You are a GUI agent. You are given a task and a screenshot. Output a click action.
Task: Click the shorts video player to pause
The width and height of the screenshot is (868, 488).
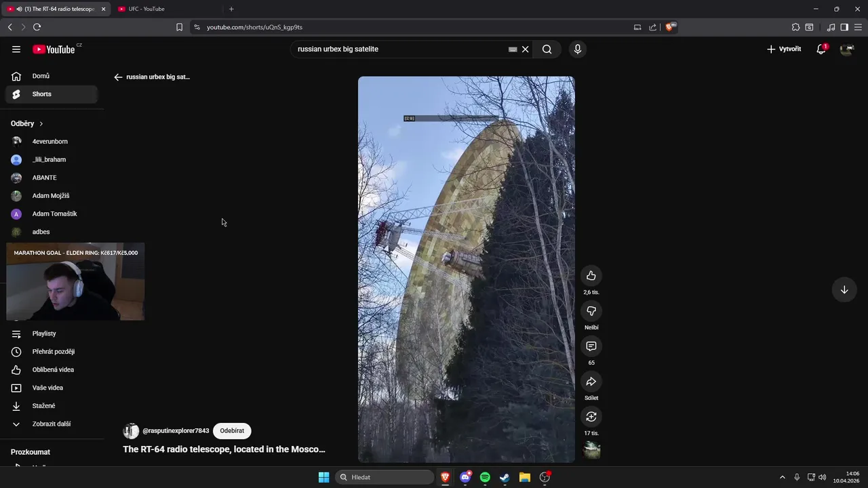pos(467,270)
